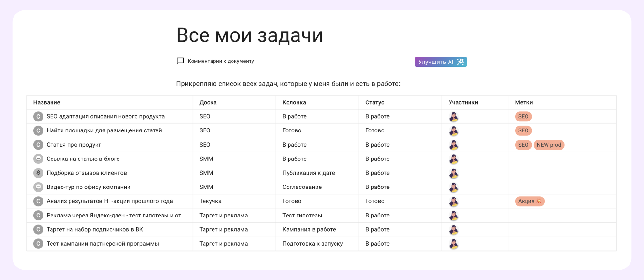Click dollar icon of Подборка отзывов клиентов
This screenshot has width=644, height=280.
pyautogui.click(x=38, y=173)
